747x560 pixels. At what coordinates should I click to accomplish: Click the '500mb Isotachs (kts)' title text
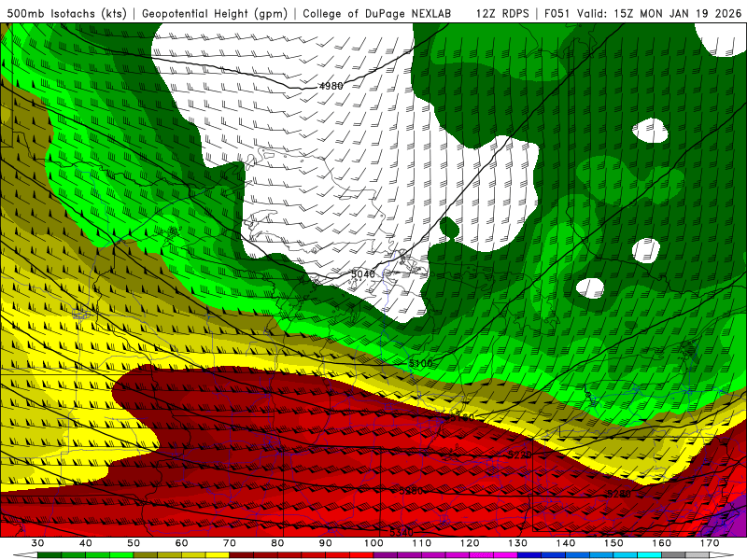(x=67, y=13)
